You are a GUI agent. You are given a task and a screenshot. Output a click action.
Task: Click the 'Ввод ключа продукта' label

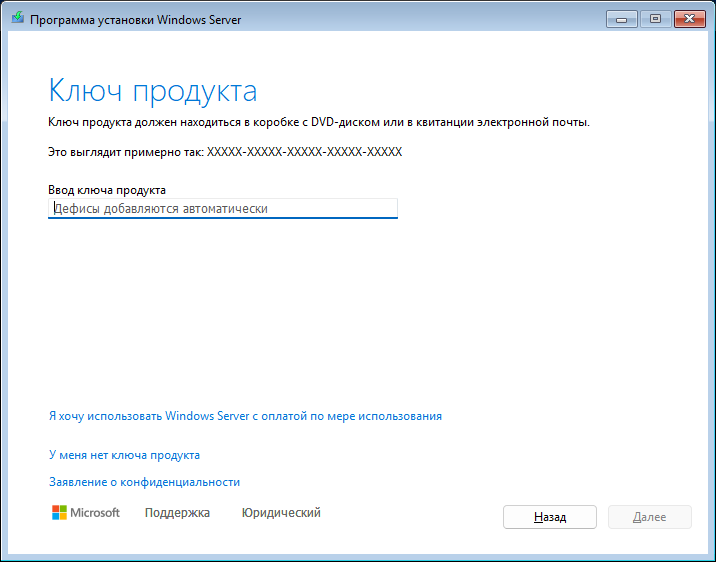107,190
